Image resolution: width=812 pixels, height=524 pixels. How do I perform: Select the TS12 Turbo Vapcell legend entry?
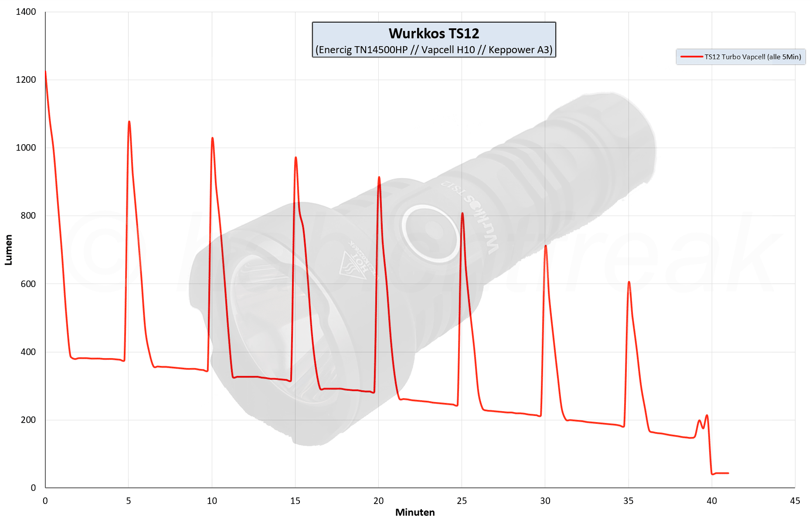[x=752, y=57]
